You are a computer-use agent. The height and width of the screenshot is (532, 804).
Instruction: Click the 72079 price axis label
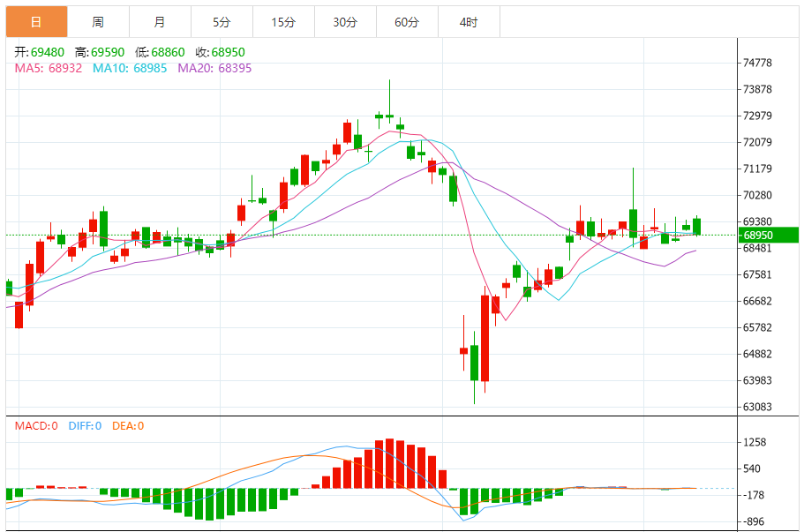point(757,142)
